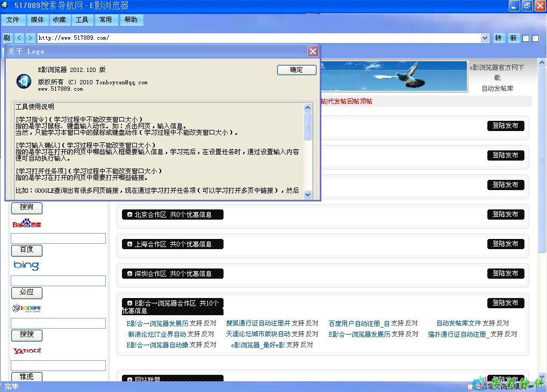Click the soso logo
The image size is (547, 392).
click(x=27, y=308)
